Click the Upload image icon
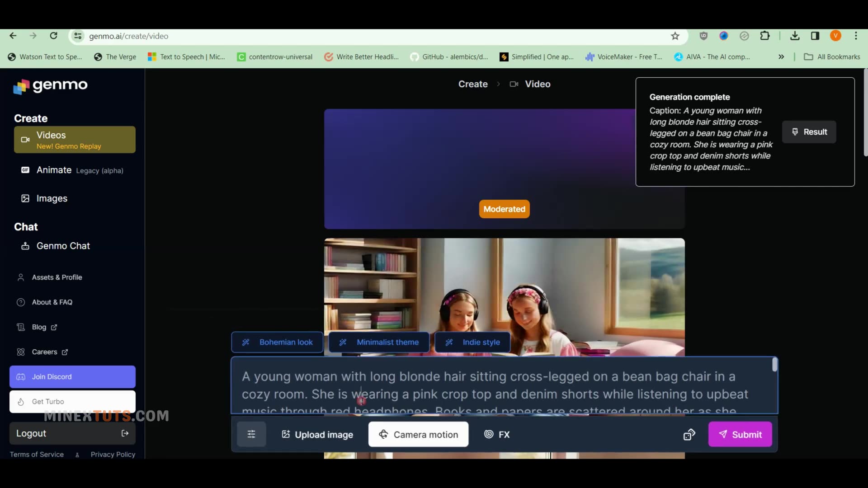 pyautogui.click(x=286, y=434)
